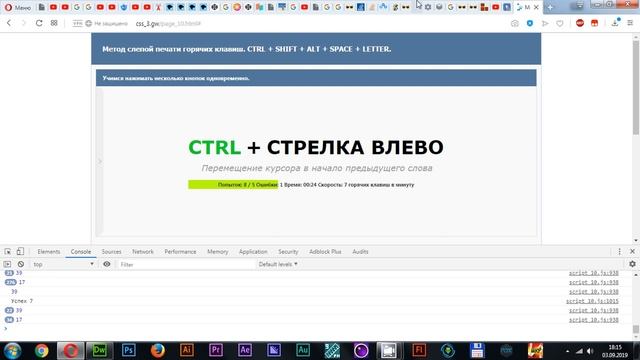640x360 pixels.
Task: Open Dreamweaver from the taskbar
Action: pyautogui.click(x=99, y=351)
